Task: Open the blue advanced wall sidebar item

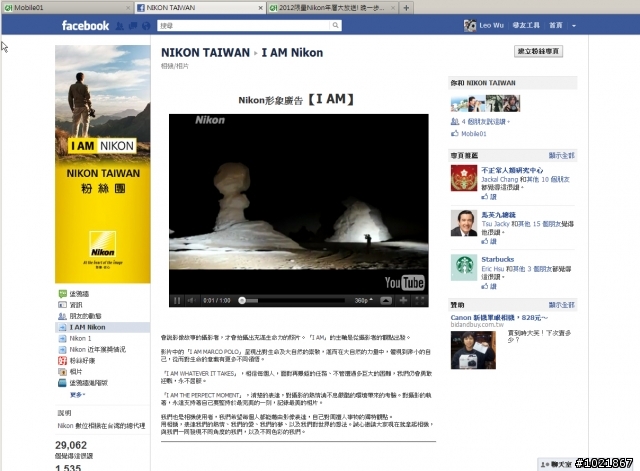Action: point(83,383)
